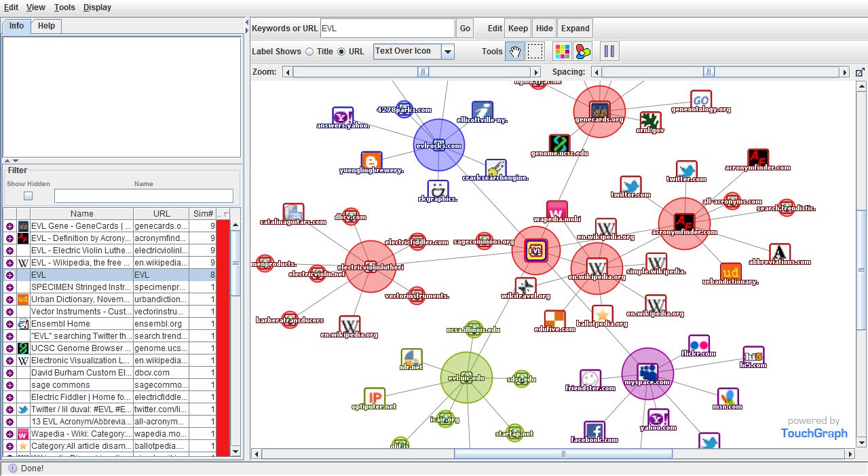The width and height of the screenshot is (868, 476).
Task: Click the geneontology.org GO node icon
Action: [x=701, y=100]
